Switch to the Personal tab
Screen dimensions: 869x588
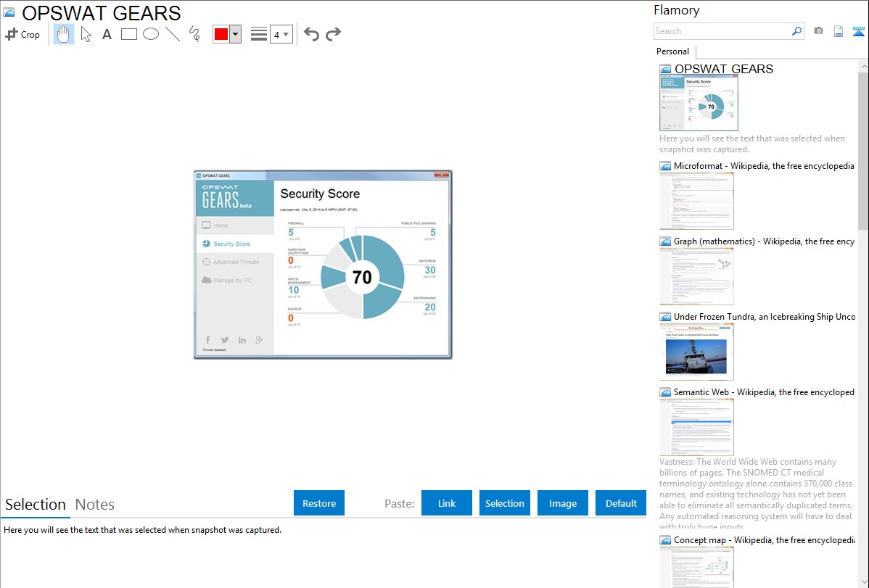point(673,51)
